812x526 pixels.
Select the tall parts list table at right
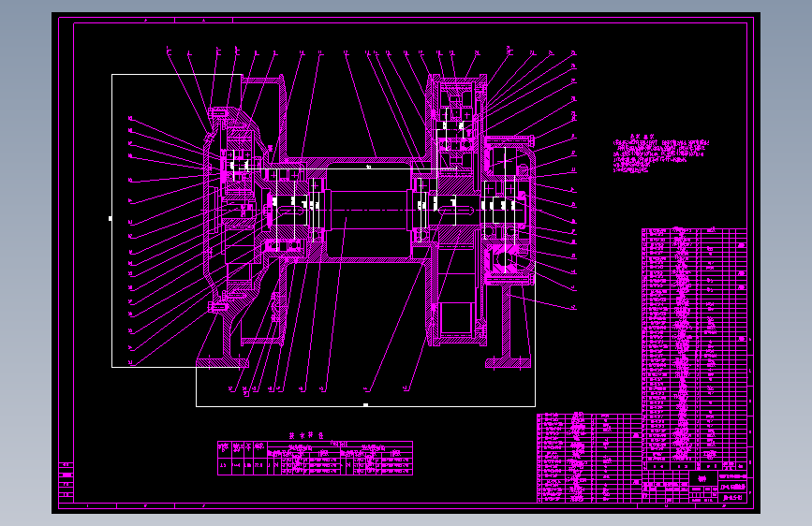(x=694, y=349)
